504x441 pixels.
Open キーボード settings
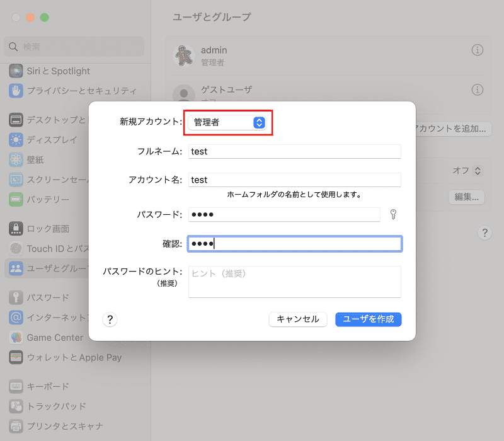pos(39,386)
